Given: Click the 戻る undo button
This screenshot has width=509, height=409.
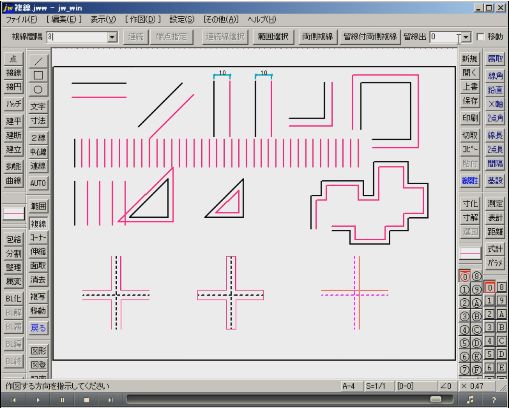Looking at the screenshot, I should [38, 328].
